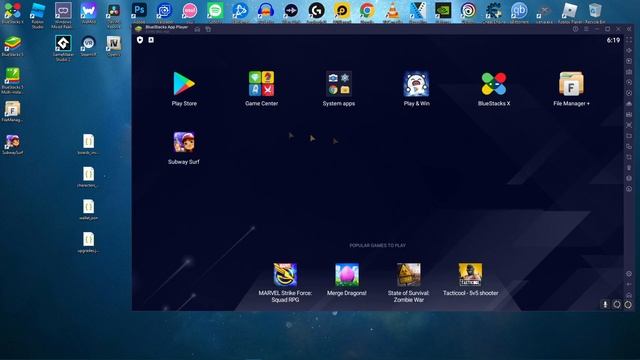Toggle the microphone icon at bottom right

point(605,304)
